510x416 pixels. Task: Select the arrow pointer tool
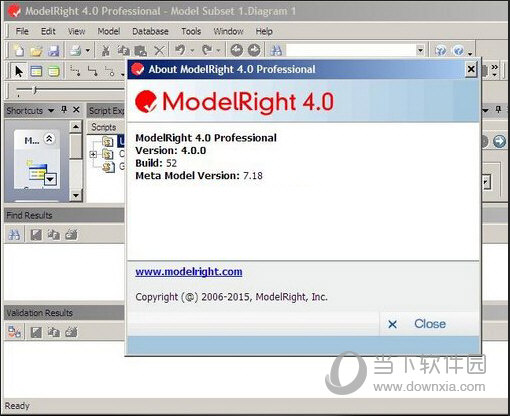pos(19,71)
